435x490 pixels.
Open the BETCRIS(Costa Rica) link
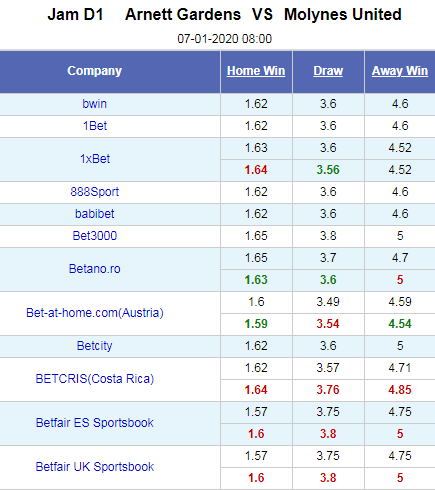(95, 379)
